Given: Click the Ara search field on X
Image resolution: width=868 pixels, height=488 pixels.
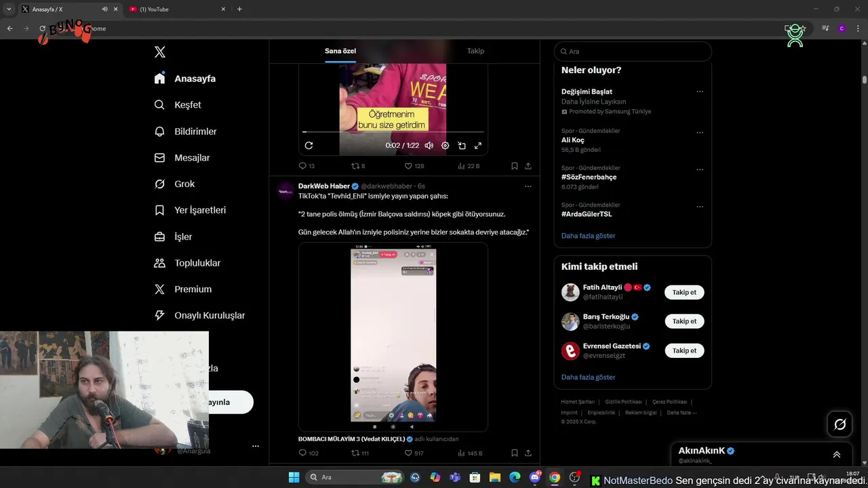Looking at the screenshot, I should (x=633, y=52).
